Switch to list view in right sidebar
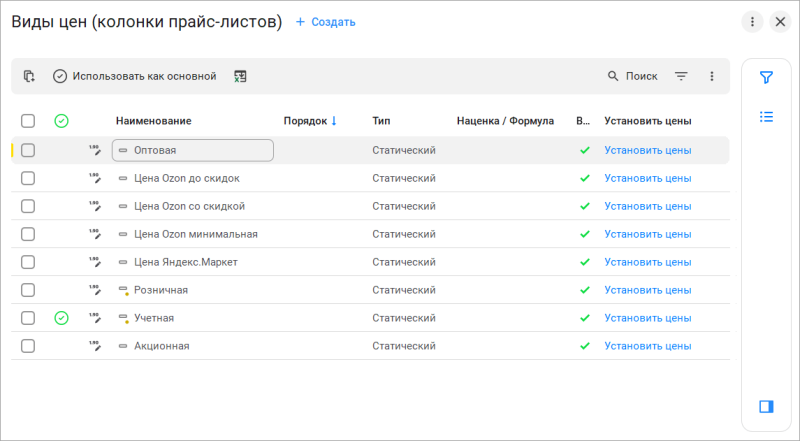Viewport: 800px width, 441px height. pyautogui.click(x=766, y=117)
